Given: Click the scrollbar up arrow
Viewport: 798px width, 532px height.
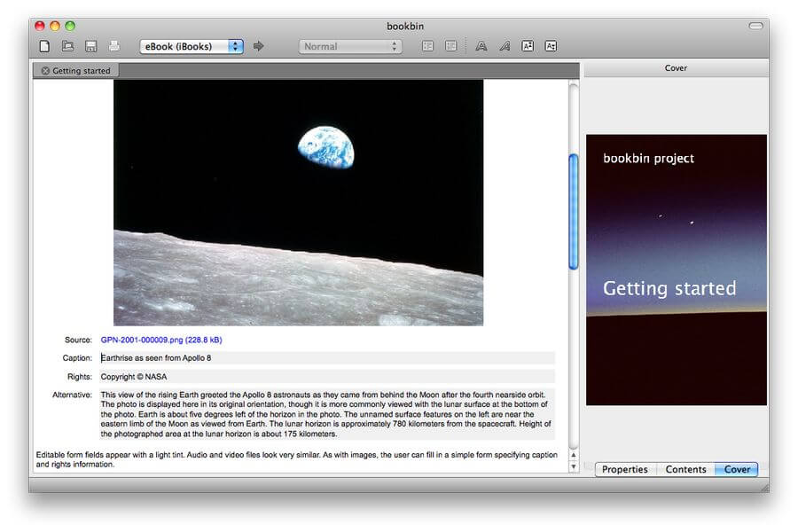Looking at the screenshot, I should click(574, 455).
